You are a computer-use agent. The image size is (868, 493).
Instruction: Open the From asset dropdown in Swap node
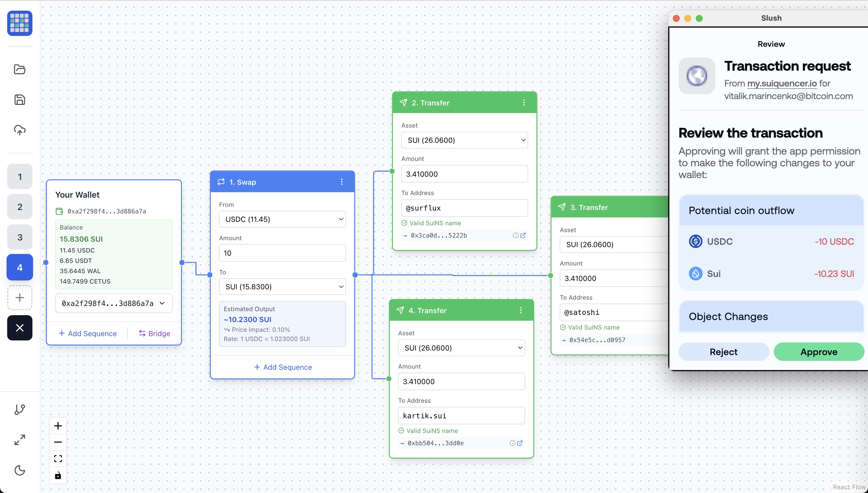(282, 219)
